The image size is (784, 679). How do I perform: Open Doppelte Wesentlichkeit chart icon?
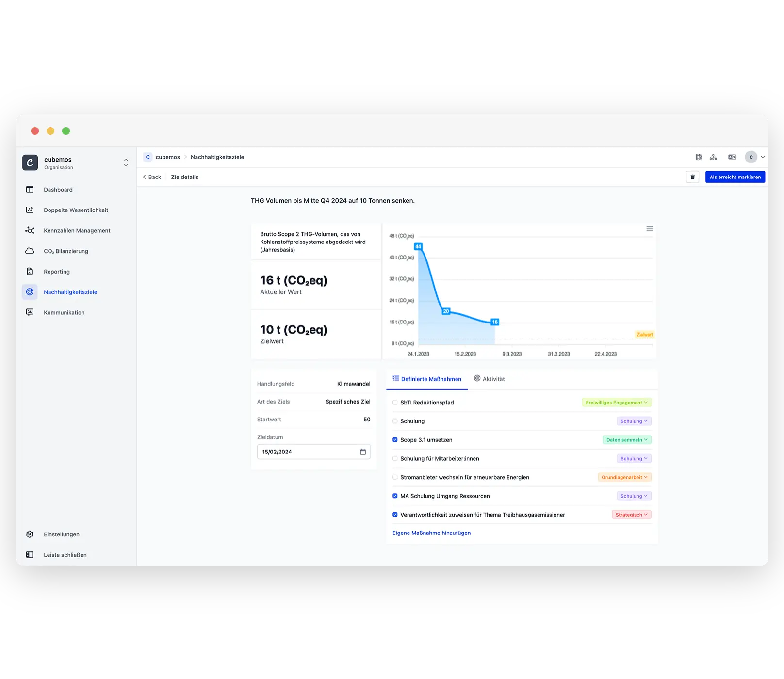[x=30, y=210]
